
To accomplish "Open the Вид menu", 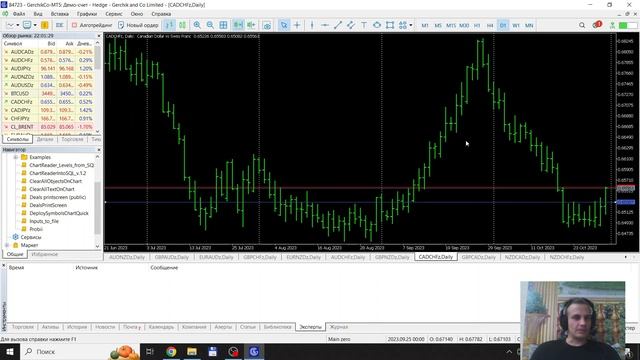I will pos(38,14).
